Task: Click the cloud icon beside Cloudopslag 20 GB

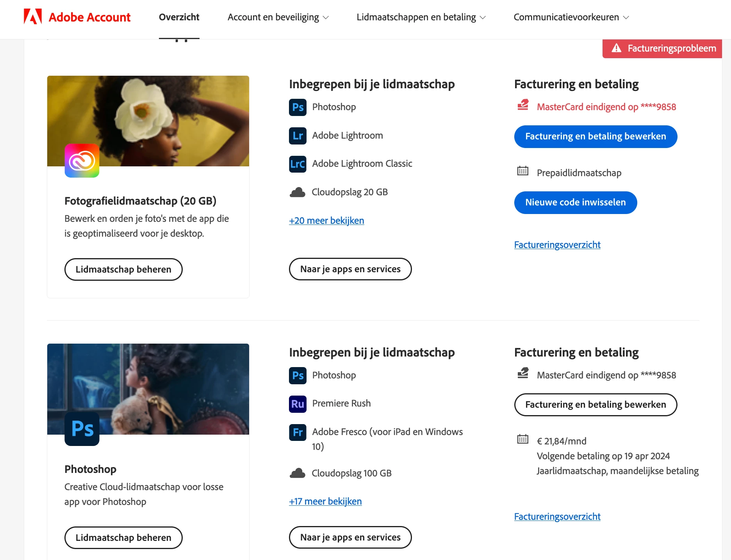Action: pos(298,192)
